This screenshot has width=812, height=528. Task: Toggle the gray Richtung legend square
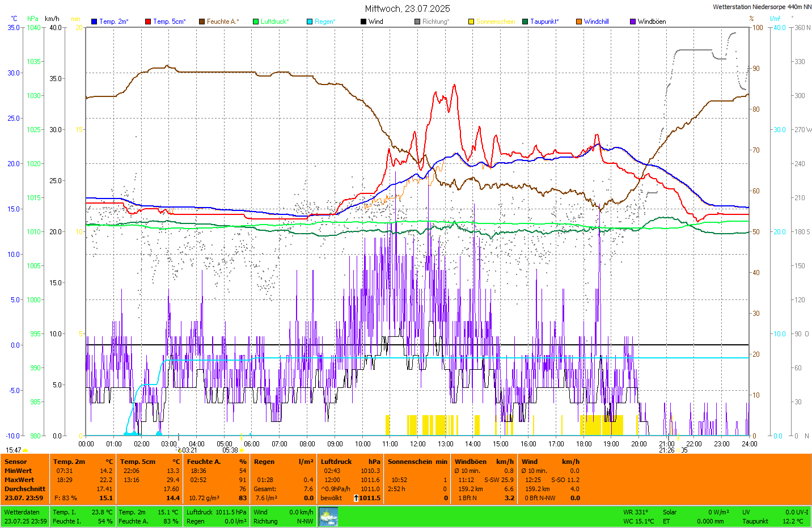(417, 22)
